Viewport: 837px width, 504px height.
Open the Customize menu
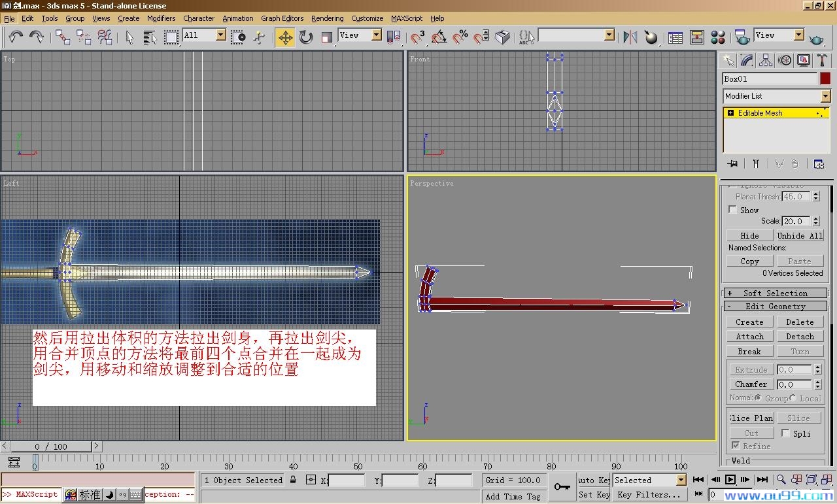click(x=367, y=18)
